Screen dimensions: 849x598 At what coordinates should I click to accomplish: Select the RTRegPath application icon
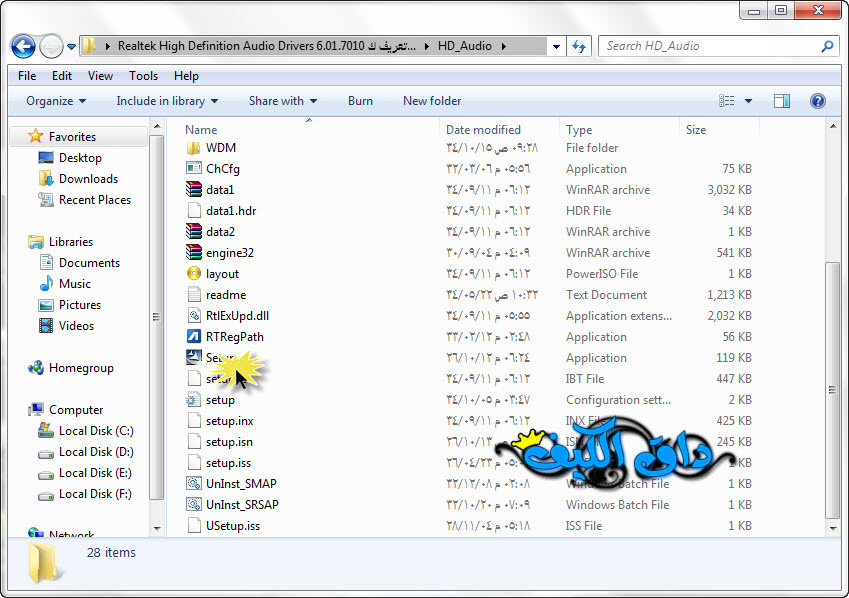194,337
